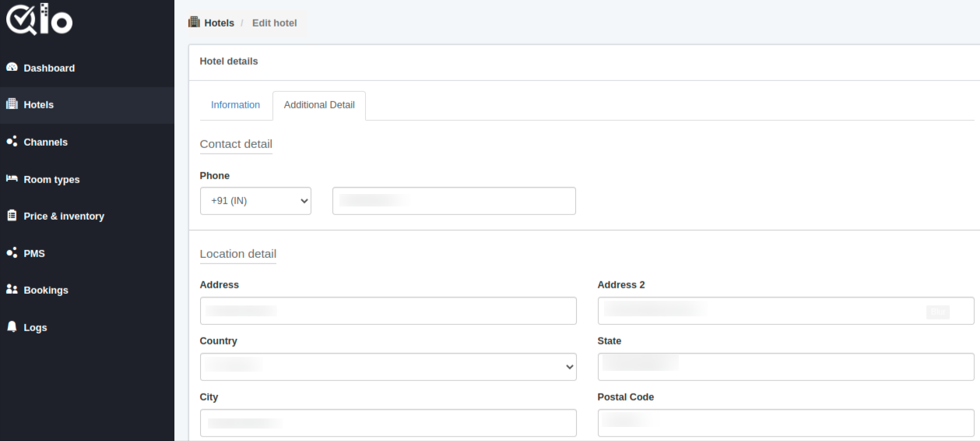Click the Address input field
Viewport: 980px width, 441px height.
[x=388, y=311]
